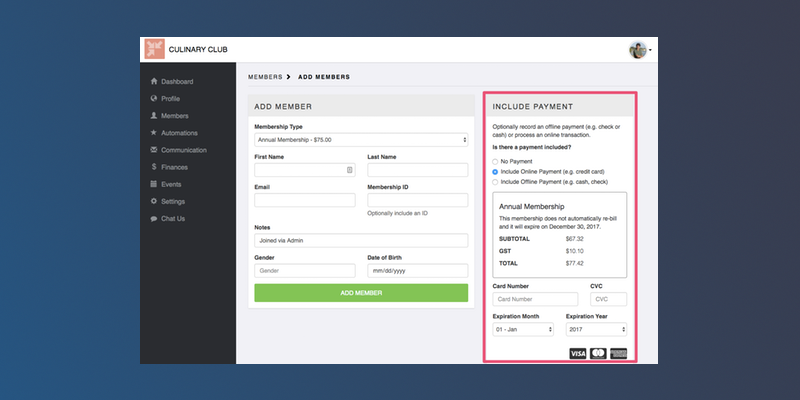This screenshot has height=400, width=800.
Task: Click the Dashboard home icon
Action: (x=154, y=81)
